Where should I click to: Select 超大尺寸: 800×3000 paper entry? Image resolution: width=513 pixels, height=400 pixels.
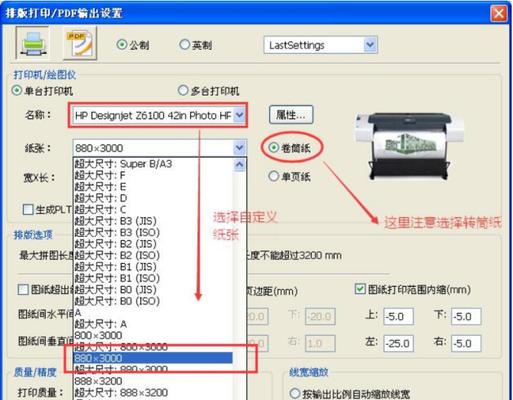pos(153,347)
